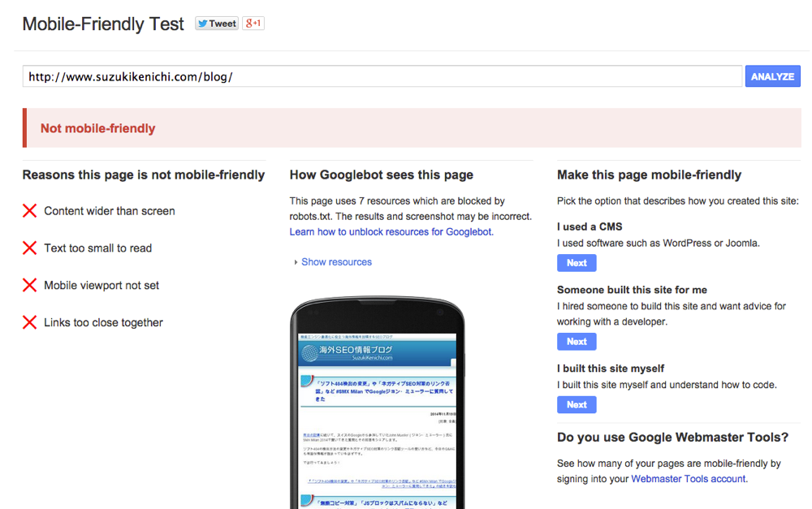
Task: Click the red X beside Links too close together
Action: tap(29, 322)
